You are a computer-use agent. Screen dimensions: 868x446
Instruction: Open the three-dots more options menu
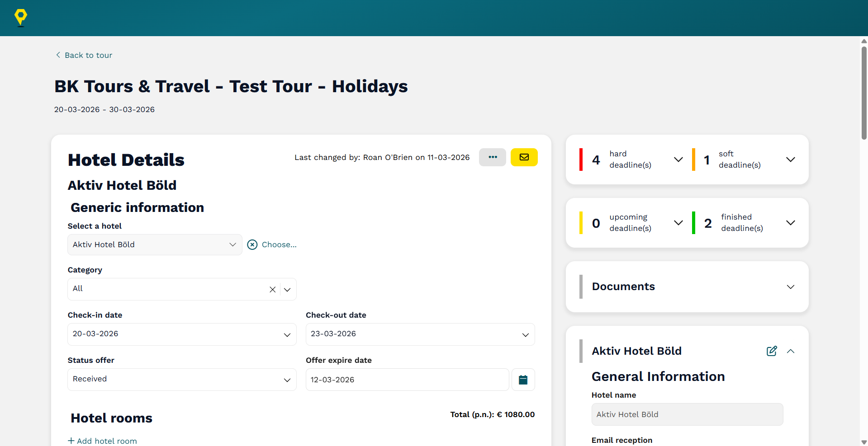[x=493, y=157]
